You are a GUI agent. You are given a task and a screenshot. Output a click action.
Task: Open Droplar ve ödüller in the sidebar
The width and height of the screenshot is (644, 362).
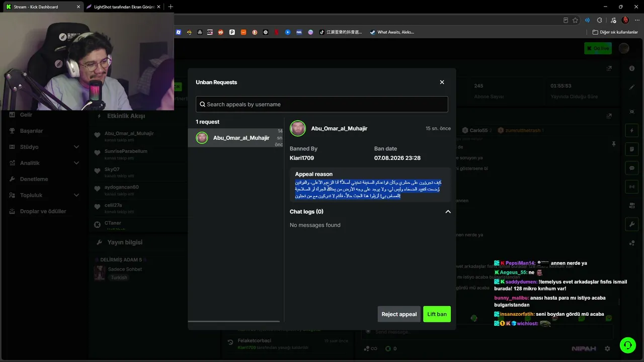[x=43, y=211]
